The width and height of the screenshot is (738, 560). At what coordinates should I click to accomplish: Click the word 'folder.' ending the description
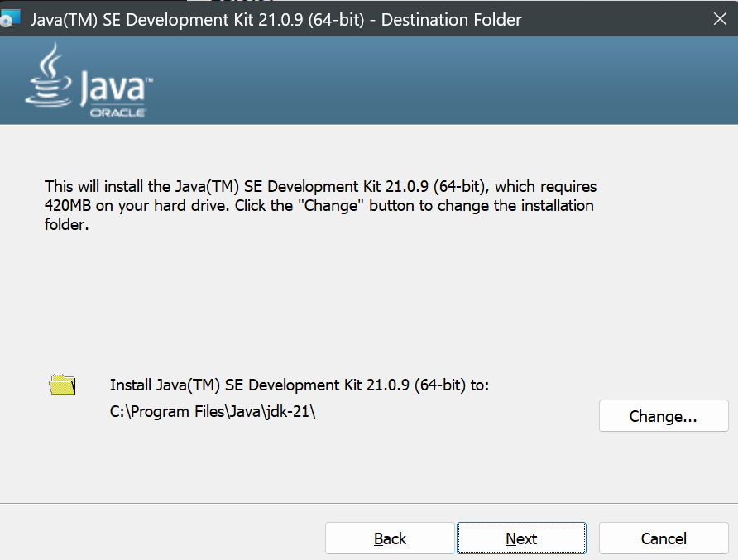point(66,223)
